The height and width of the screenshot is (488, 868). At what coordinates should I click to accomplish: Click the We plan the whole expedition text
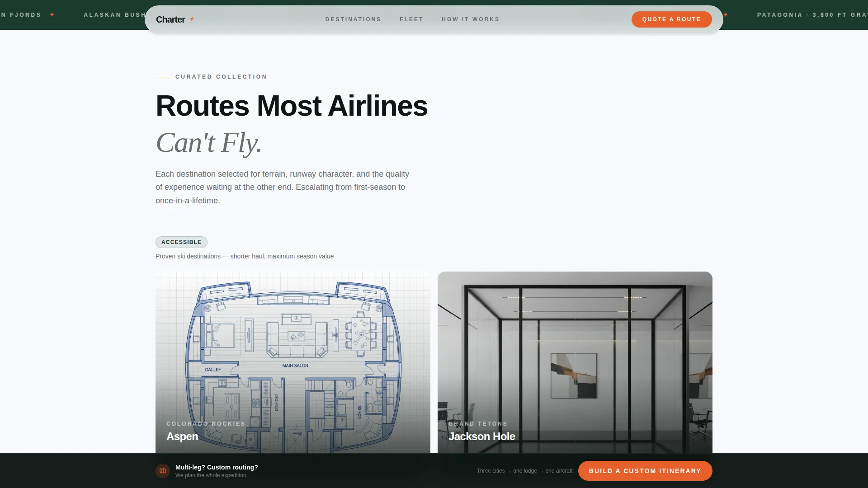click(x=212, y=475)
